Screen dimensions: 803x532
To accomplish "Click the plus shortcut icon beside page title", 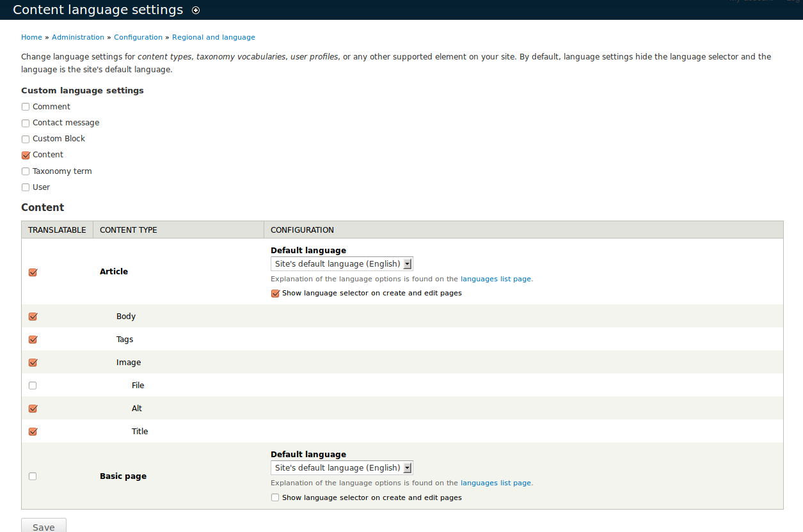I will coord(196,10).
